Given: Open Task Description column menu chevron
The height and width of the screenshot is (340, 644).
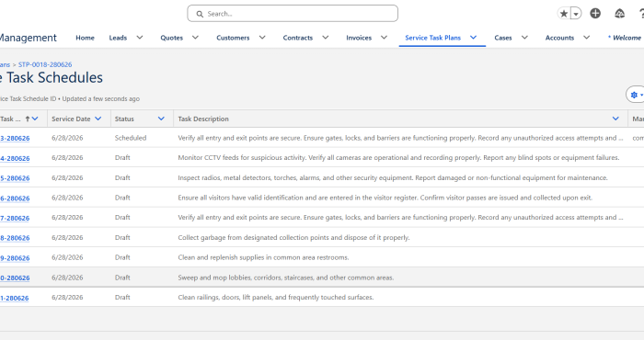Looking at the screenshot, I should (x=615, y=119).
